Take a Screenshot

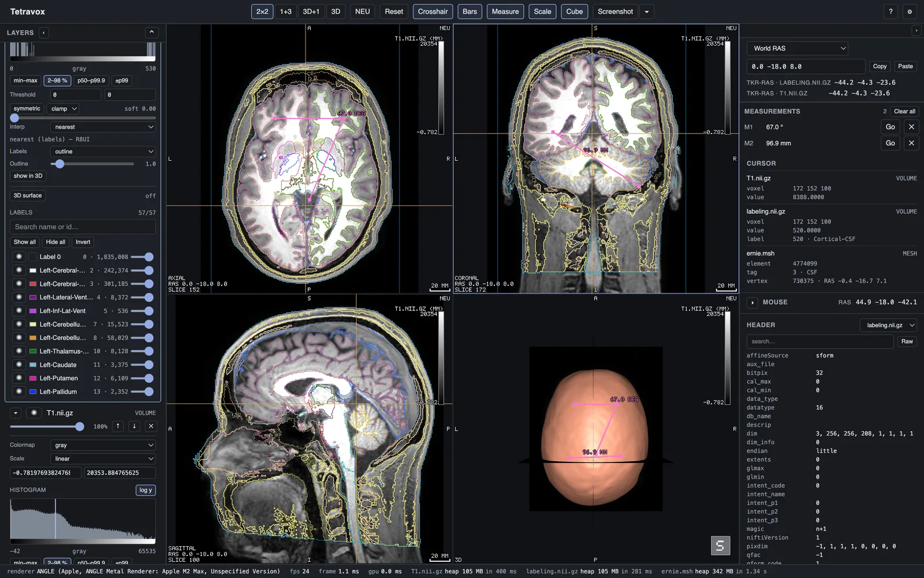click(615, 12)
